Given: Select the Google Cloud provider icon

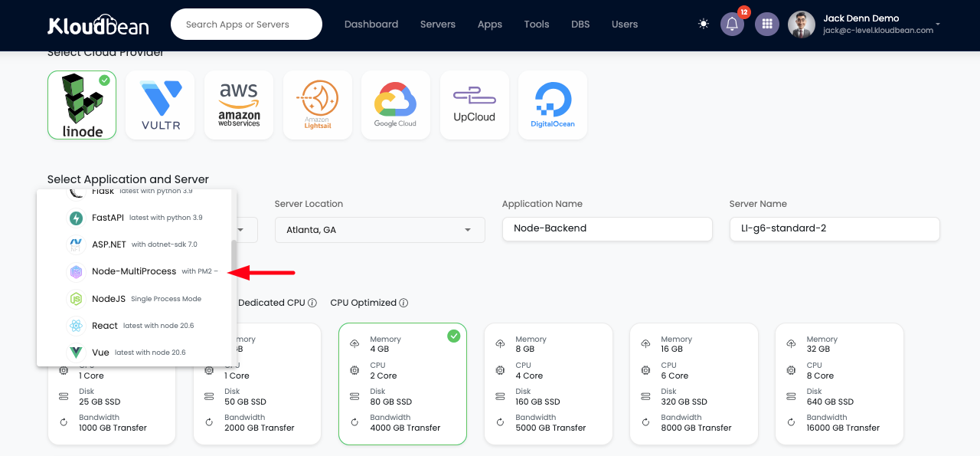Looking at the screenshot, I should pos(396,105).
